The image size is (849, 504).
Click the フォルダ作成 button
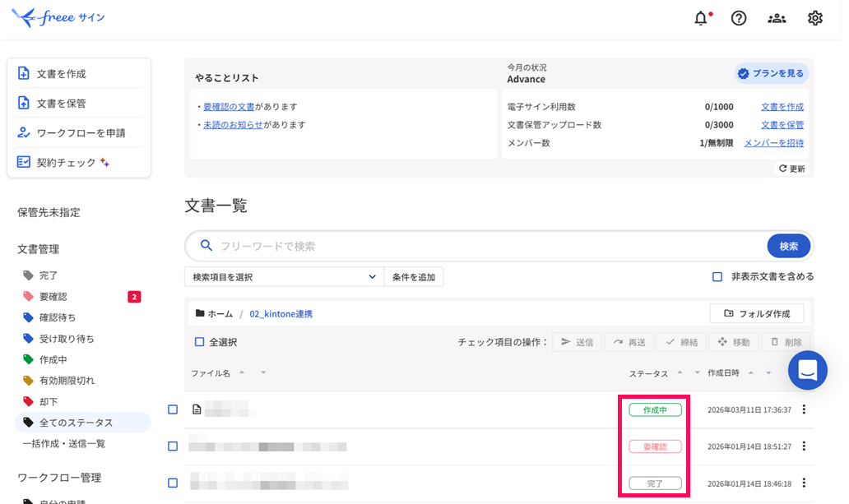[x=756, y=313]
